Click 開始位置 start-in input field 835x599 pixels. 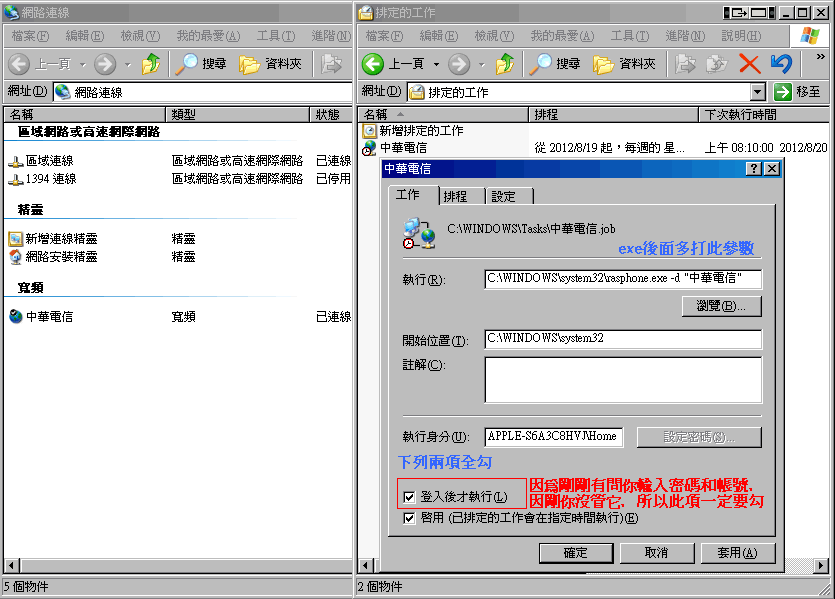click(623, 339)
